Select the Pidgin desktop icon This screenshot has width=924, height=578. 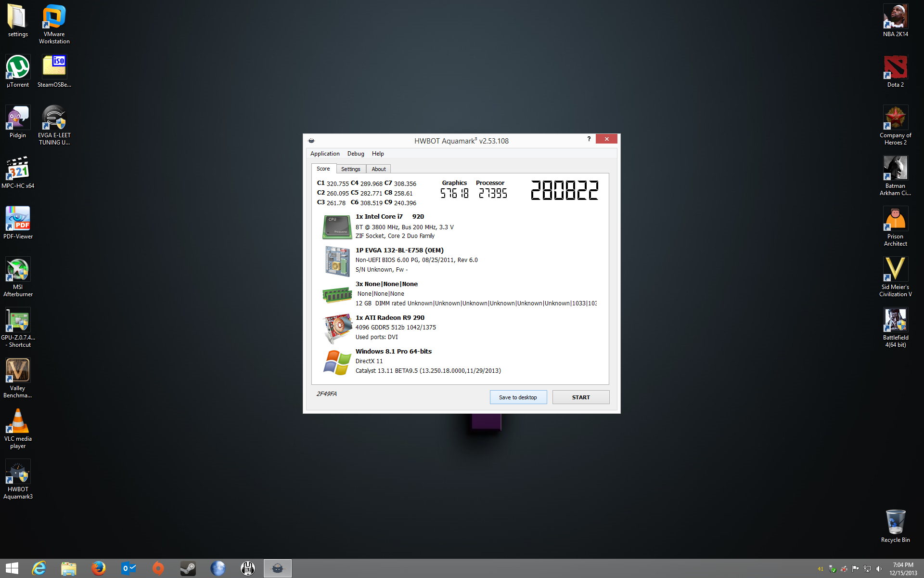(x=18, y=121)
